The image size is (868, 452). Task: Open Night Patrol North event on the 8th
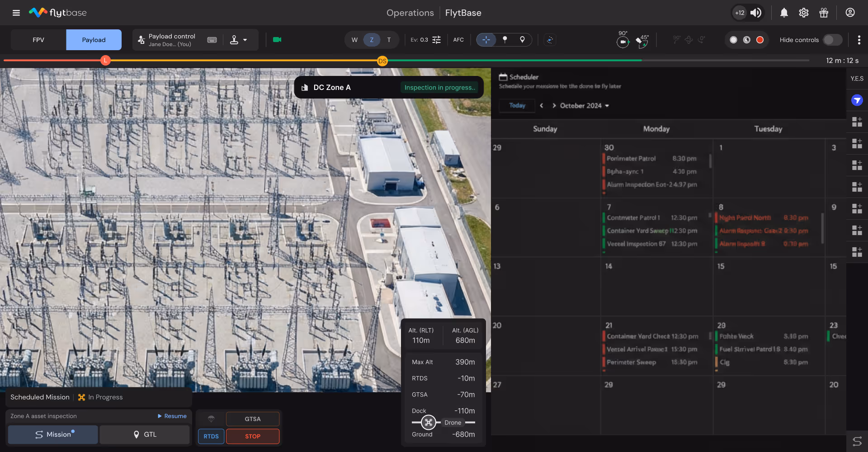point(764,217)
